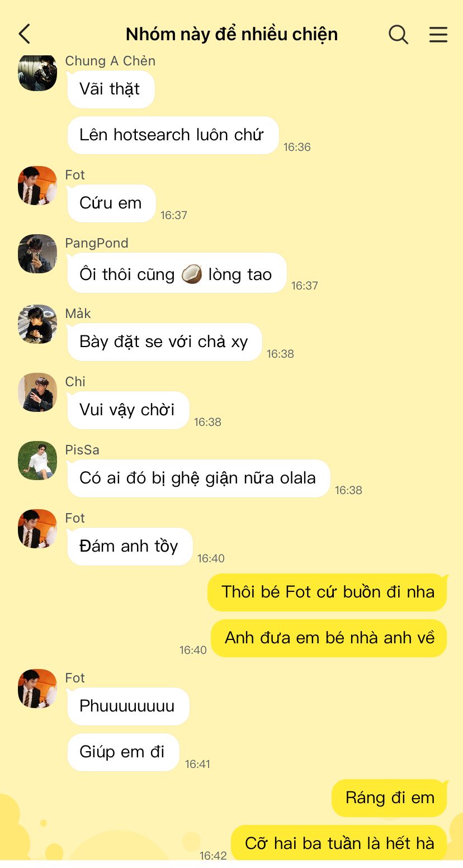463x868 pixels.
Task: Open Chung A Chẻn's avatar
Action: (37, 73)
